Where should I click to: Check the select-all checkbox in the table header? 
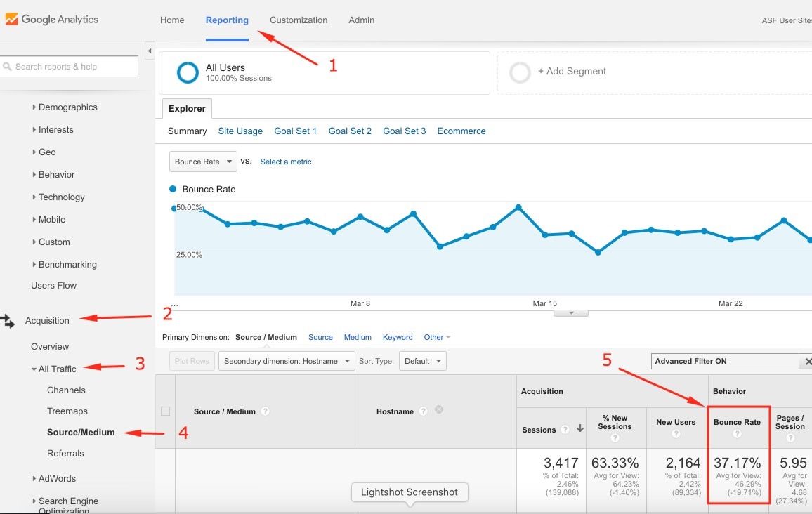click(x=165, y=411)
